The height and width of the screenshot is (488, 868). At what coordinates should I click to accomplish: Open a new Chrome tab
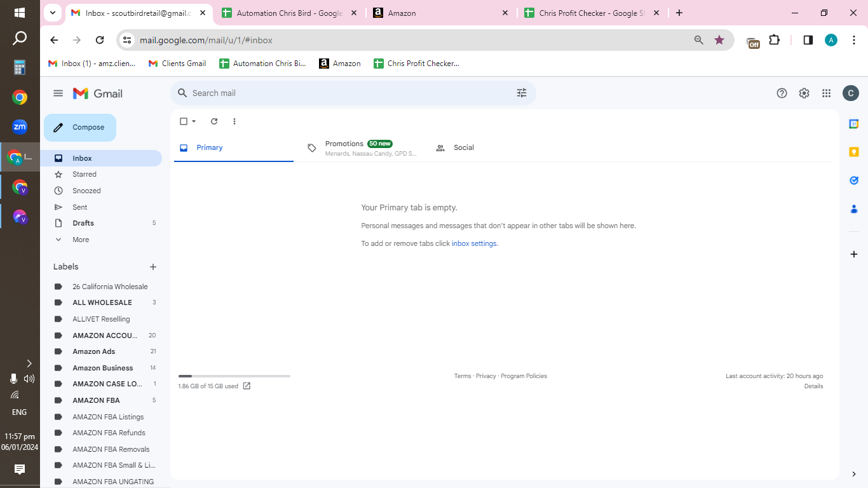click(x=679, y=13)
